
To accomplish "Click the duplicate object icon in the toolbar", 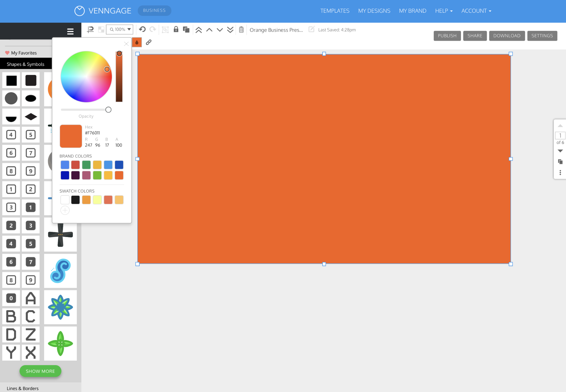I will pyautogui.click(x=186, y=29).
